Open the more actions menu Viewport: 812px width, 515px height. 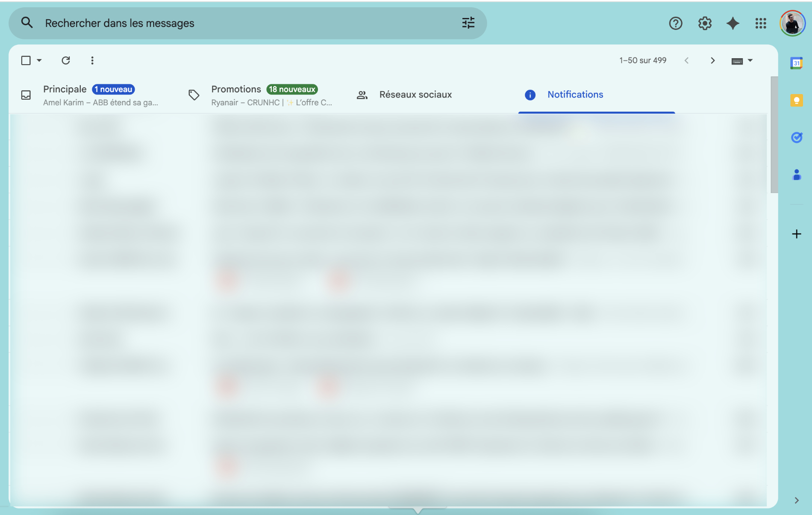click(92, 60)
